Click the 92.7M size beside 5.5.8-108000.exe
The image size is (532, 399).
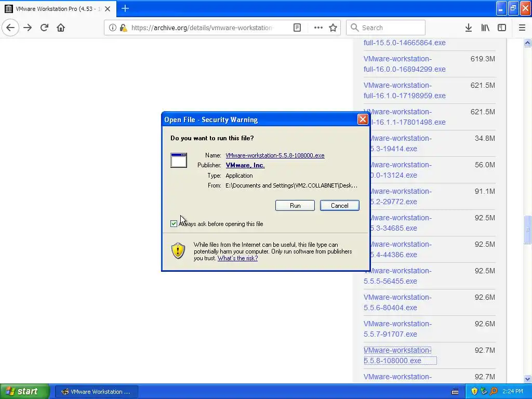[x=485, y=350]
